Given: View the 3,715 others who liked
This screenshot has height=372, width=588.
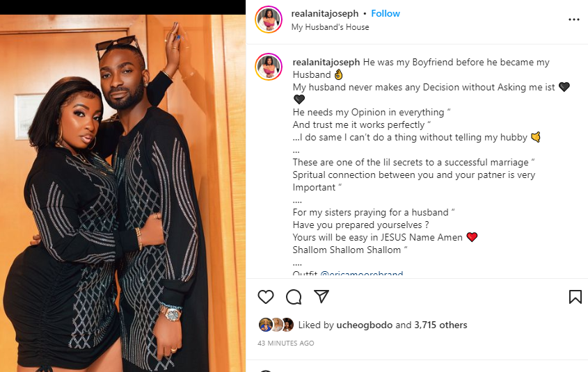Looking at the screenshot, I should click(440, 325).
